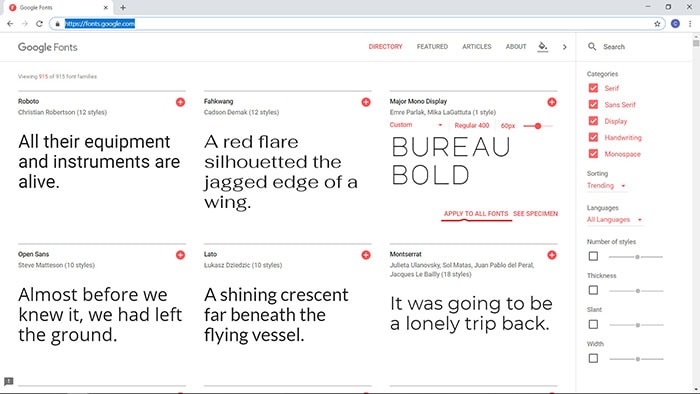Open the Chrome three-dot menu
Viewport: 700px width, 394px height.
tap(690, 24)
